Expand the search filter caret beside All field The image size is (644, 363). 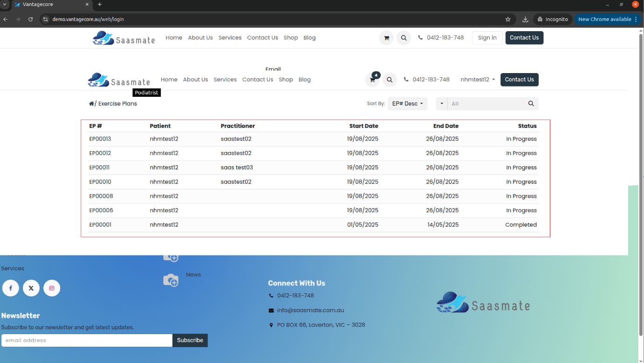442,104
